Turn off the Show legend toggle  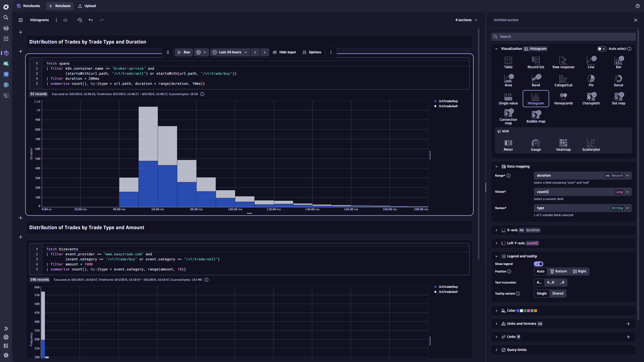pyautogui.click(x=538, y=264)
